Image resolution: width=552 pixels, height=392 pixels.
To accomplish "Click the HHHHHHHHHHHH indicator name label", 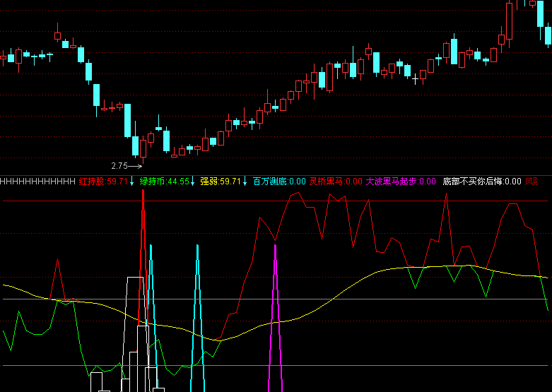I will (x=37, y=182).
